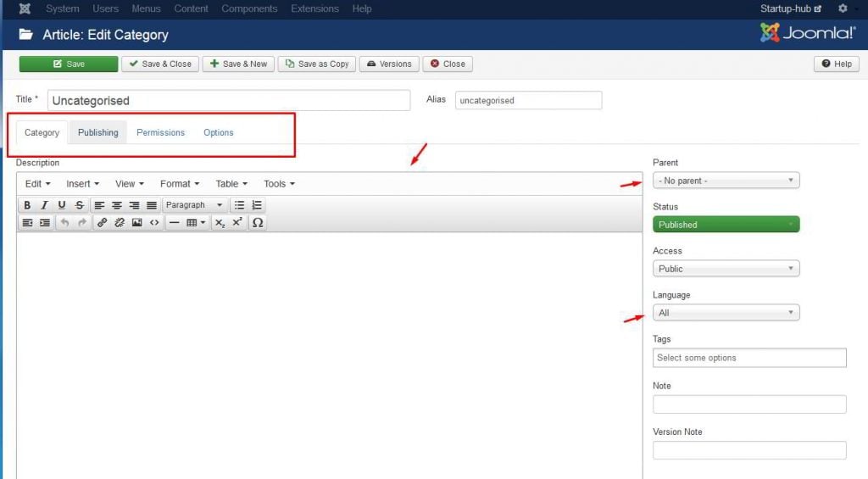
Task: Apply subscript formatting
Action: pyautogui.click(x=220, y=223)
